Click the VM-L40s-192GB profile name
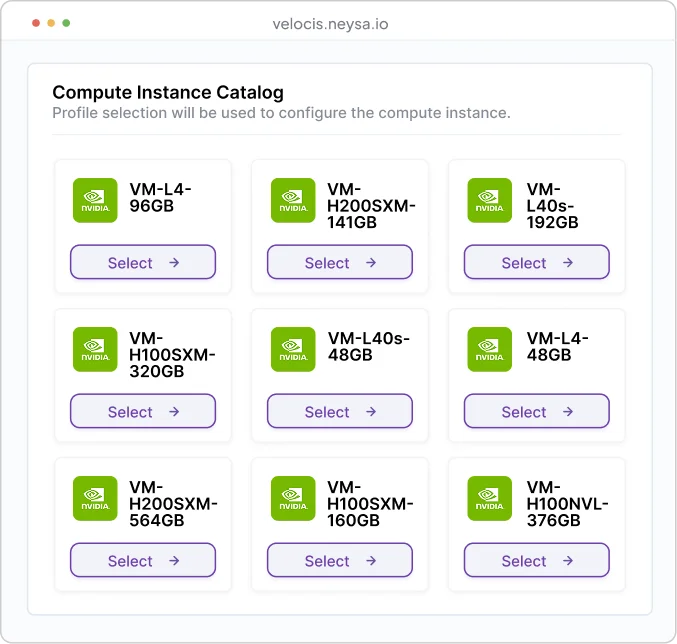This screenshot has width=677, height=644. [x=552, y=205]
